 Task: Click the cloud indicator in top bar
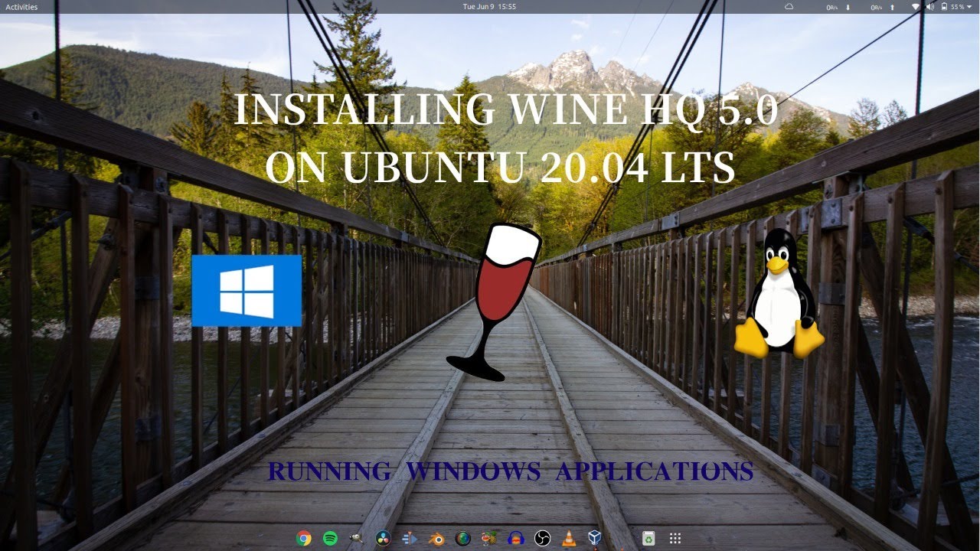pos(789,6)
